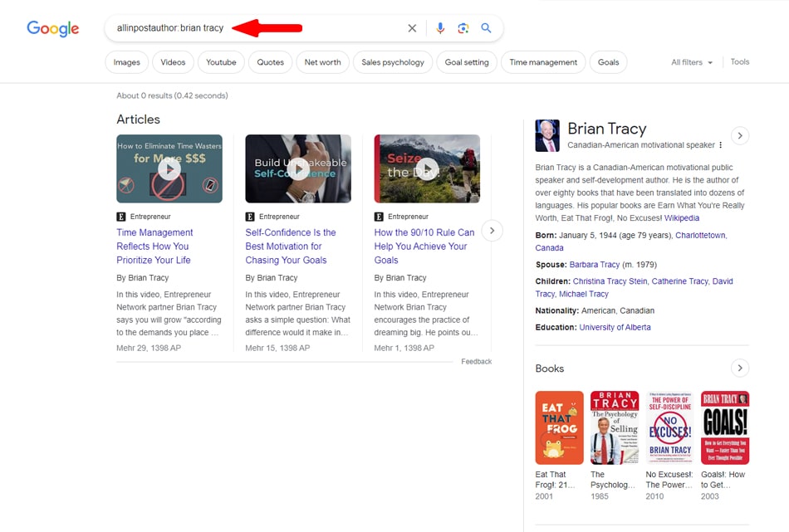Screen dimensions: 789x532
Task: Play the Seize the Day video thumbnail
Action: (x=427, y=169)
